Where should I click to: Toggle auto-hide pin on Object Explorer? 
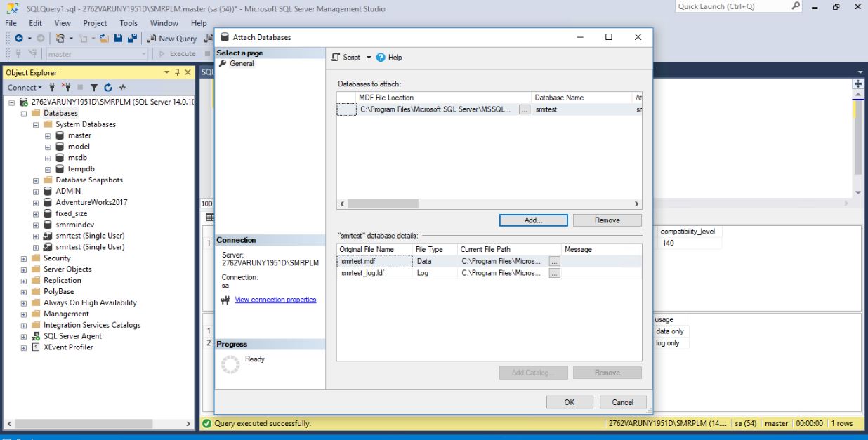[178, 72]
